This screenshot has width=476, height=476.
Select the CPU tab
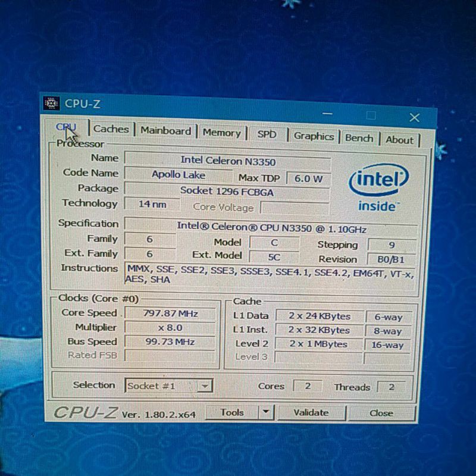(66, 127)
